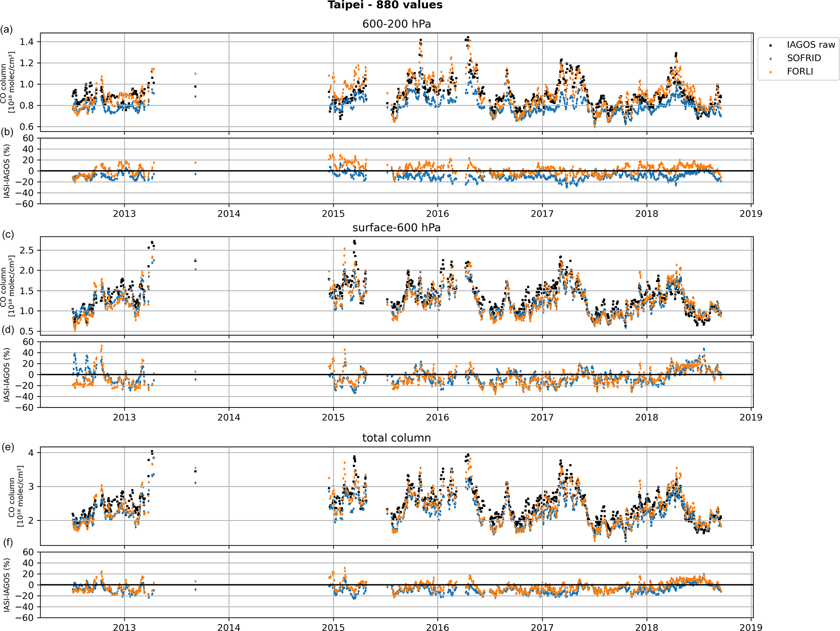
Task: Click the 'surface-600 hPa' panel title
Action: [x=396, y=228]
